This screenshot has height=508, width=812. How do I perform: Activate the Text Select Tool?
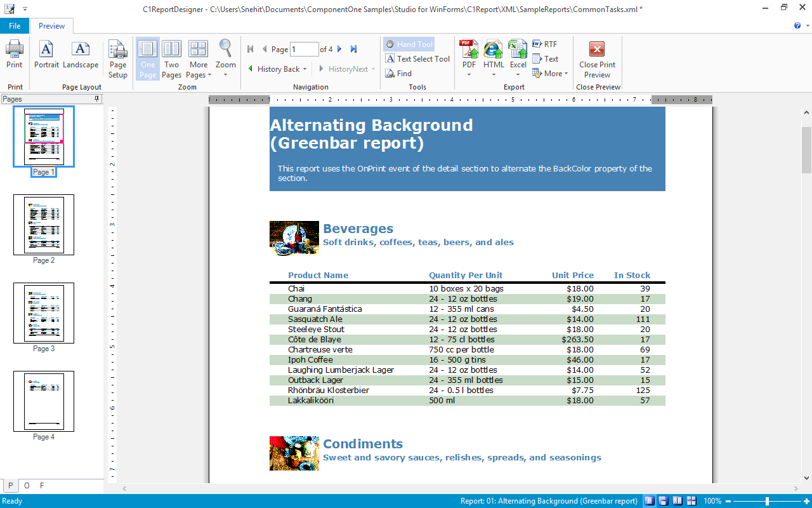tap(417, 59)
